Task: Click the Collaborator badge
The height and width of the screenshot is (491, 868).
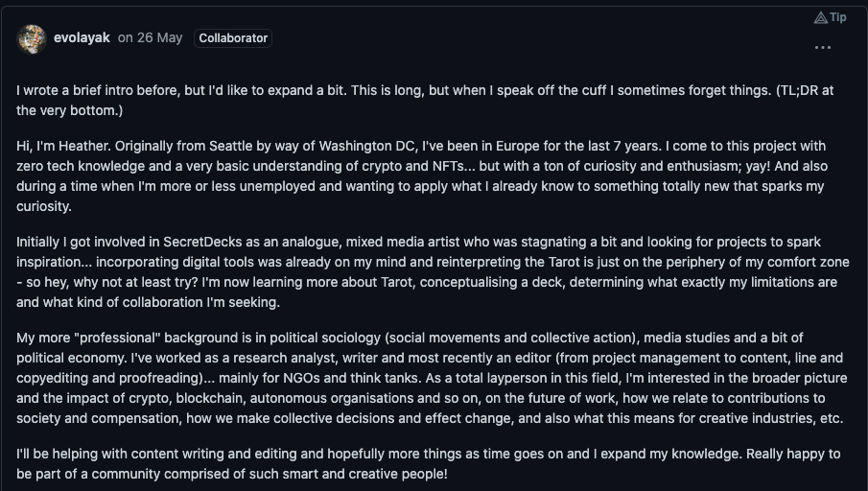Action: click(x=233, y=38)
